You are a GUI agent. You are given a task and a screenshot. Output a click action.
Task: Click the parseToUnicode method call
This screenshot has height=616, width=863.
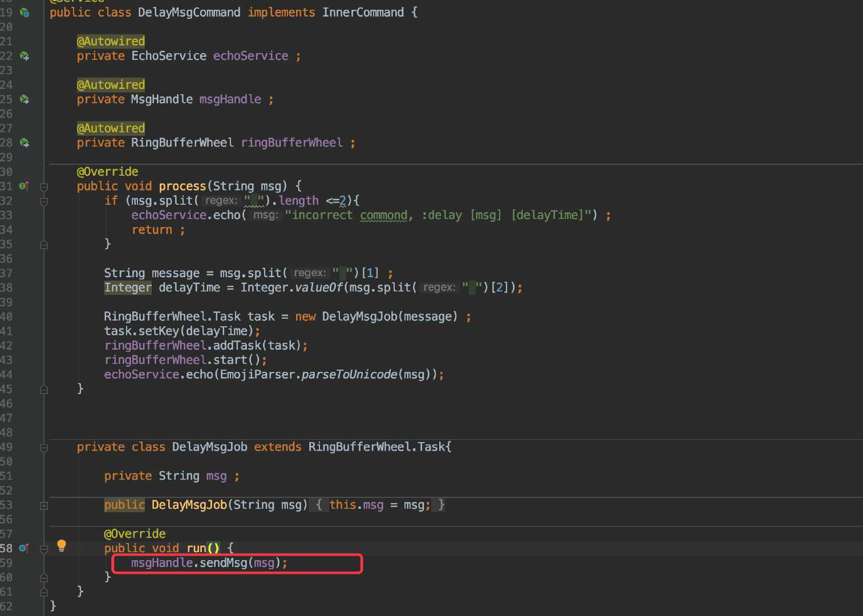pyautogui.click(x=349, y=375)
